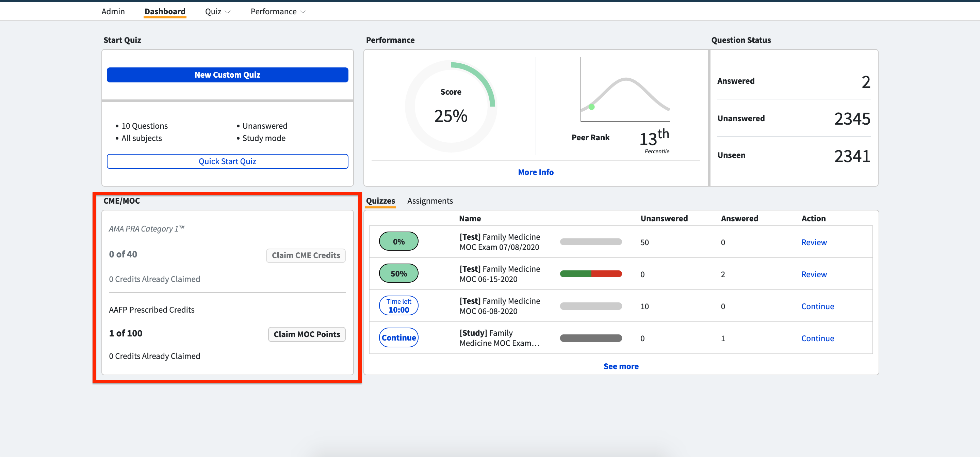Click the Admin menu item in navigation bar

(113, 11)
